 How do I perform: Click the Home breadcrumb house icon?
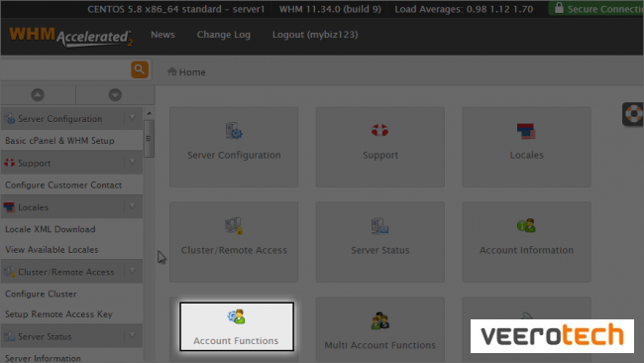(x=171, y=71)
